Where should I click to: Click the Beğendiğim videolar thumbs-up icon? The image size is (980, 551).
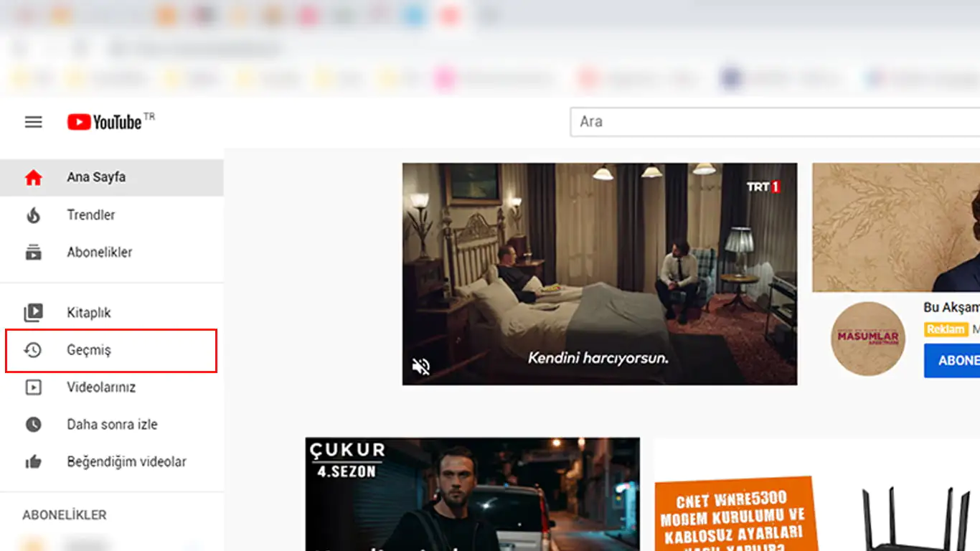pyautogui.click(x=34, y=462)
